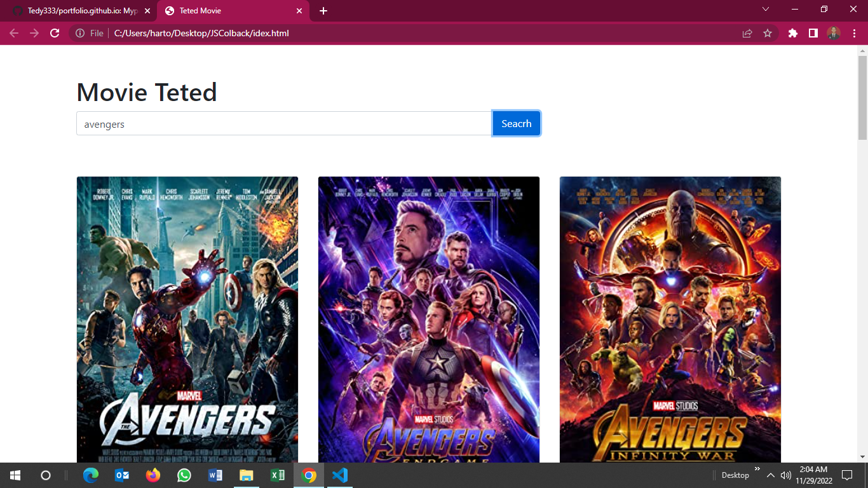This screenshot has height=488, width=868.
Task: Open The Avengers movie poster
Action: point(187,320)
